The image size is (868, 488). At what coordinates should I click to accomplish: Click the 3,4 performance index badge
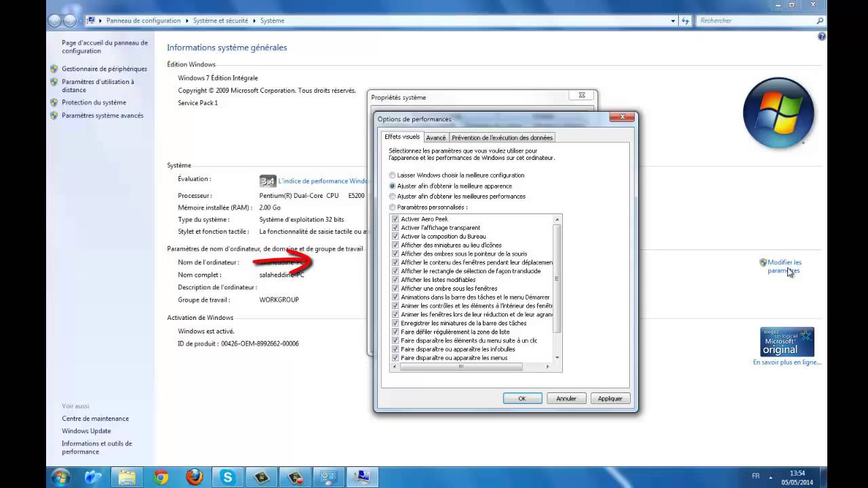pos(268,181)
